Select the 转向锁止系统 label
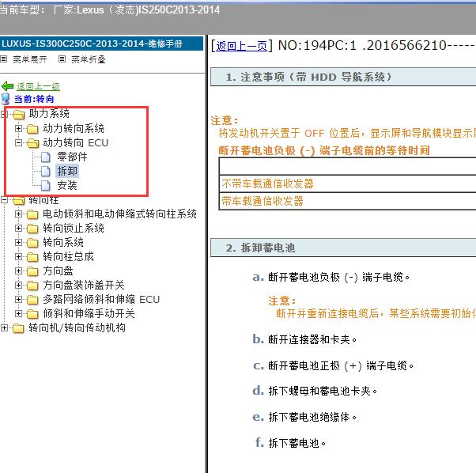The width and height of the screenshot is (476, 473). [74, 229]
